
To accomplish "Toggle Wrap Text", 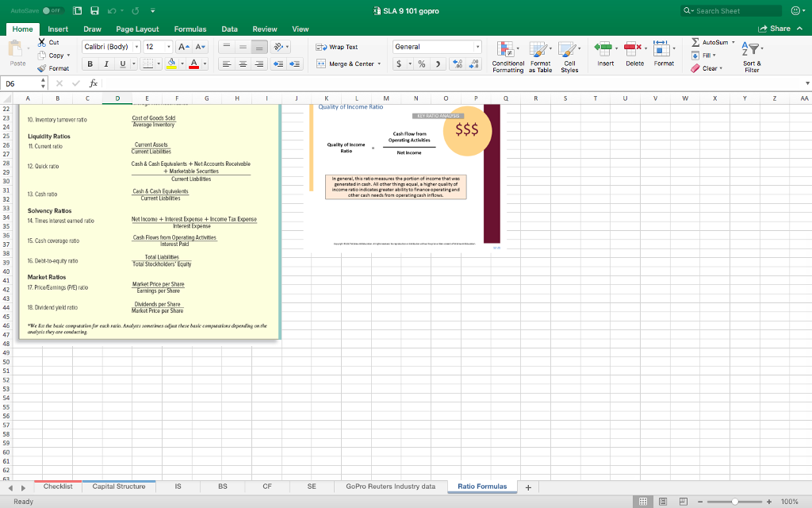I will point(336,47).
